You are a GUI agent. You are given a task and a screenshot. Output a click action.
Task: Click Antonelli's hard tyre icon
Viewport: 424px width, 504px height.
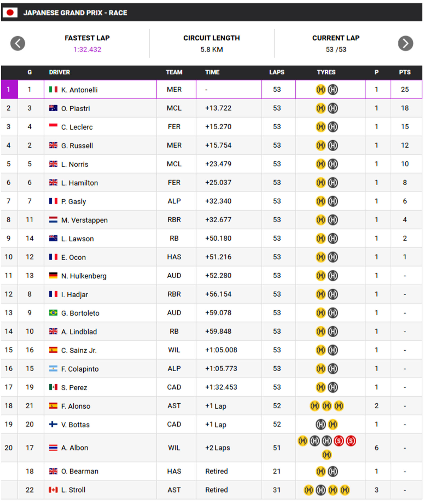tap(333, 90)
